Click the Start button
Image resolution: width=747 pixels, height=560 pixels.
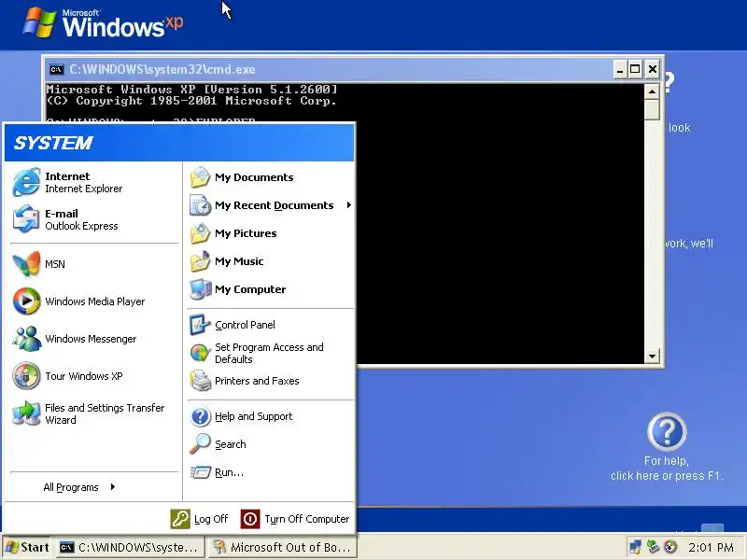pos(27,547)
